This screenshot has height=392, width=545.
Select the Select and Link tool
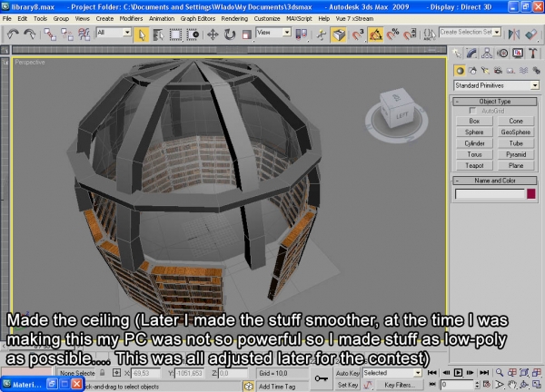[50, 34]
